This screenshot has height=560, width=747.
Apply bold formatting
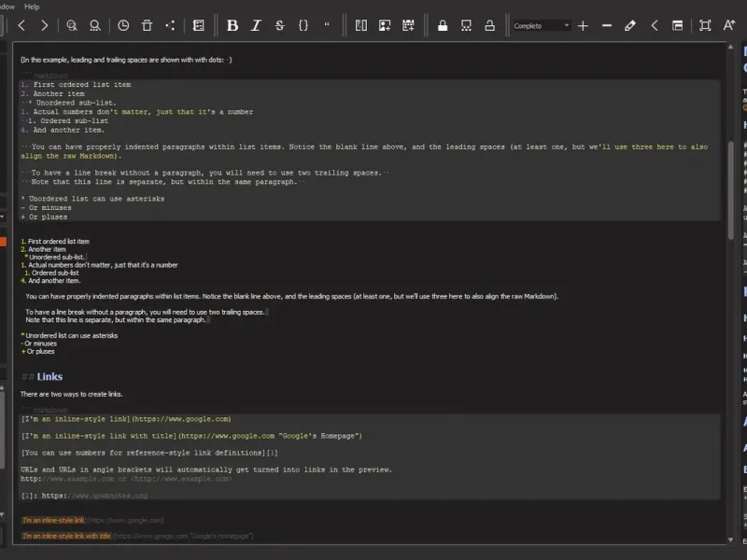point(233,26)
